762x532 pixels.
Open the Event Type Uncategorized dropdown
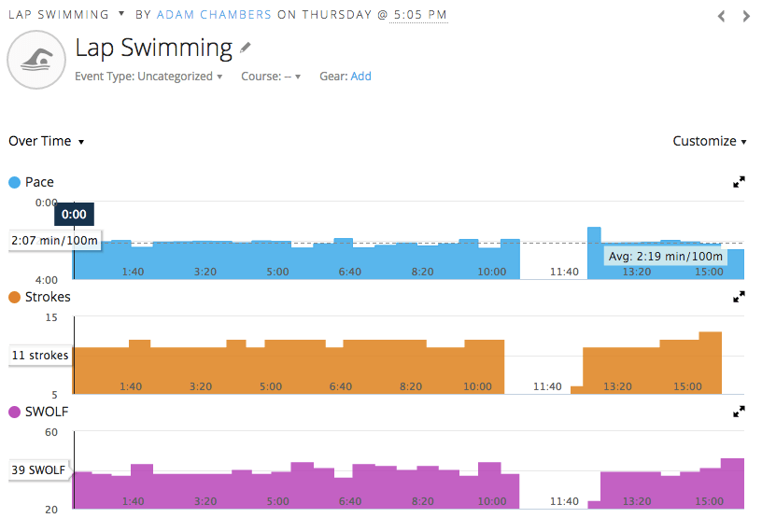[x=149, y=77]
